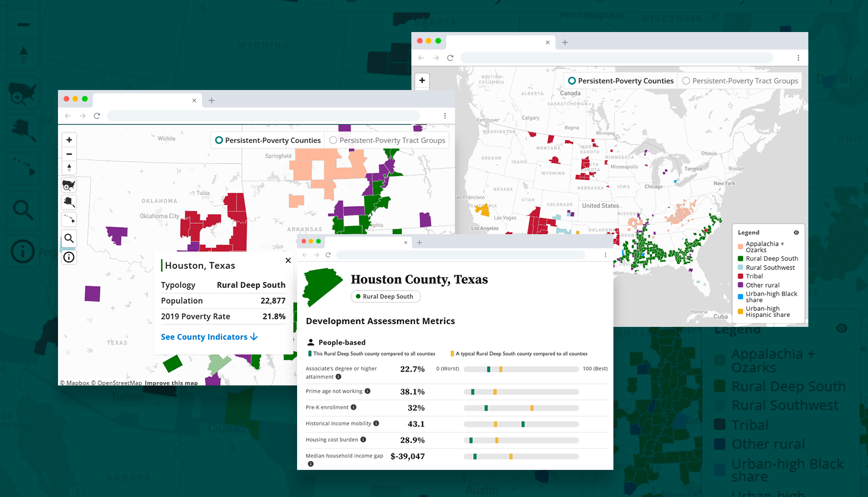Zoom in on the Oklahoma map view
This screenshot has height=497, width=868.
tap(69, 140)
